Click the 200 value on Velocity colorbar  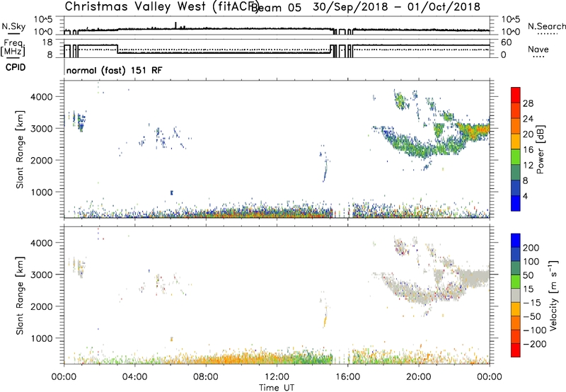[531, 248]
